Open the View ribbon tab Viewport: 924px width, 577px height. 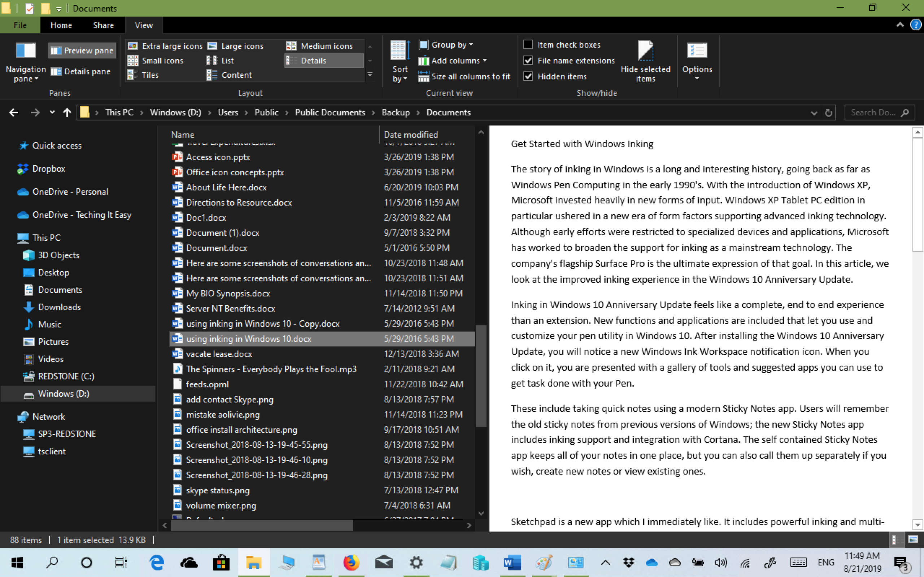(144, 25)
